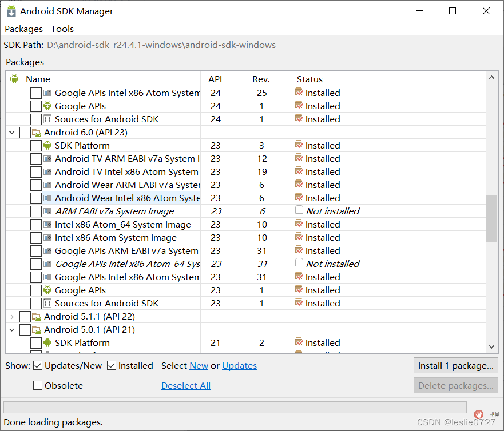This screenshot has width=504, height=431.
Task: Toggle the Updates/New show checkbox
Action: (38, 365)
